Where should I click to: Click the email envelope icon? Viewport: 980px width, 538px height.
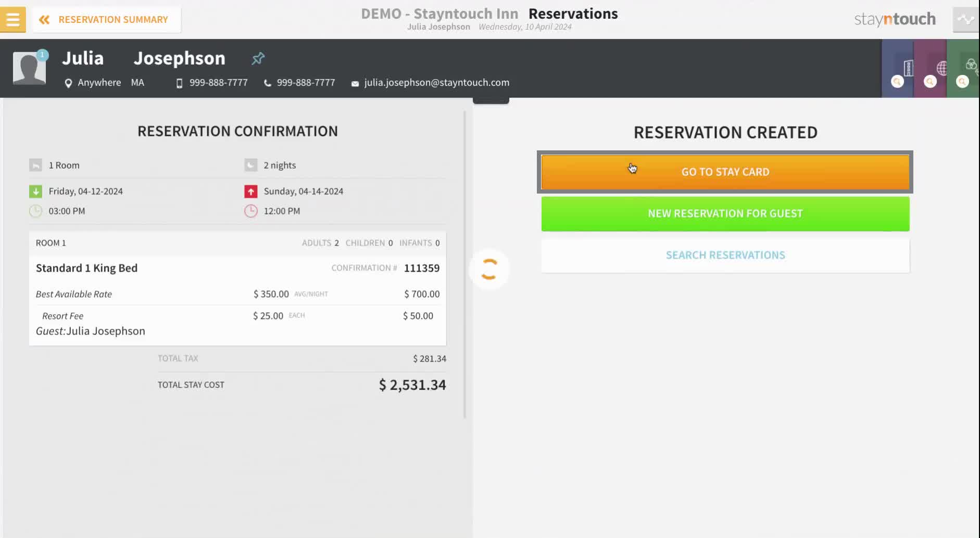(x=355, y=84)
